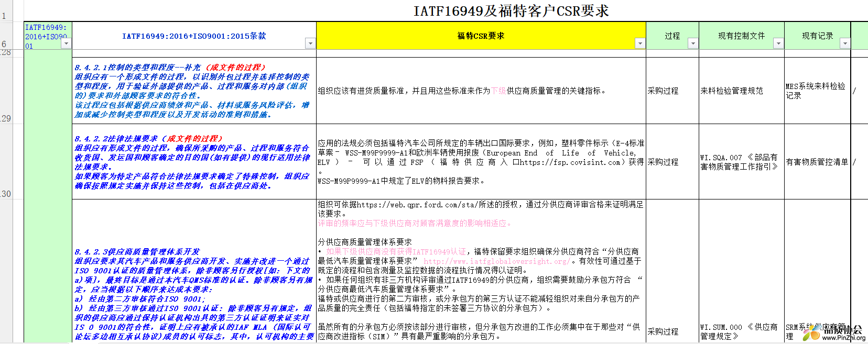The width and height of the screenshot is (868, 344).
Task: Click the http://www.iatfglobaloversight.org/ link text
Action: tap(497, 261)
